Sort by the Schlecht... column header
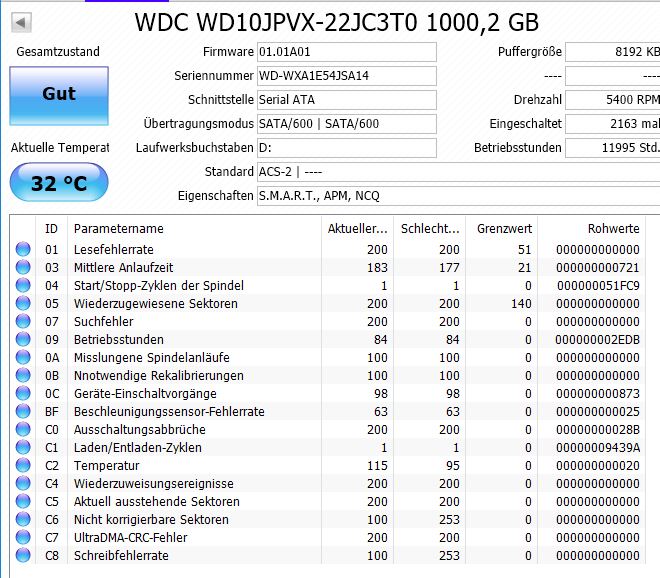Viewport: 660px width, 578px height. (429, 229)
